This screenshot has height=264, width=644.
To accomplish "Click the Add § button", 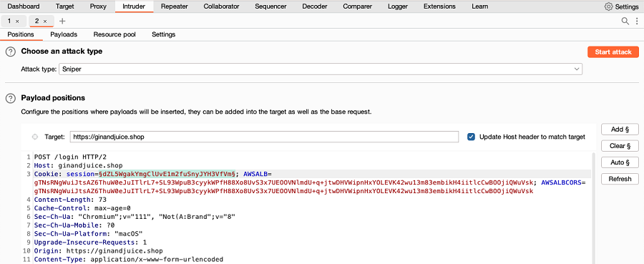I will pyautogui.click(x=620, y=129).
